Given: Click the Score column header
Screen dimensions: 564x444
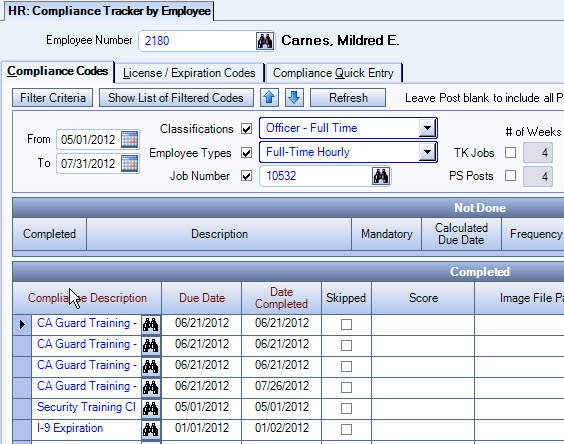Looking at the screenshot, I should click(x=423, y=298).
